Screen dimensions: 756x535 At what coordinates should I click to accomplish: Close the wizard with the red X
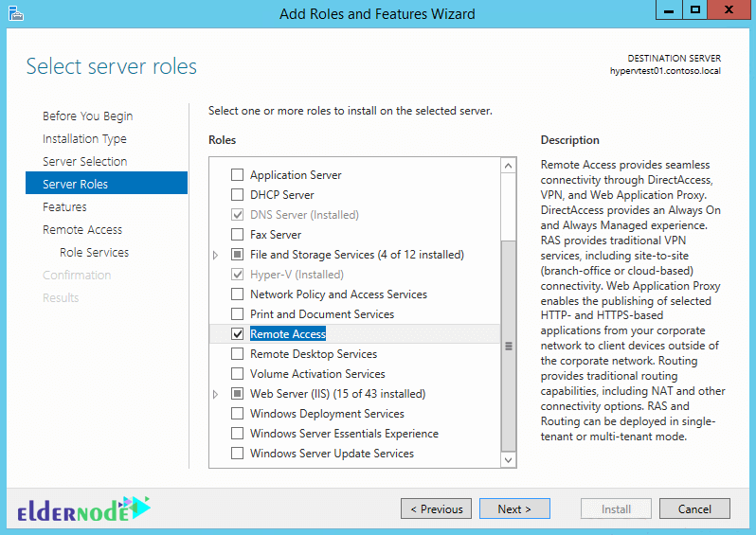pyautogui.click(x=729, y=10)
